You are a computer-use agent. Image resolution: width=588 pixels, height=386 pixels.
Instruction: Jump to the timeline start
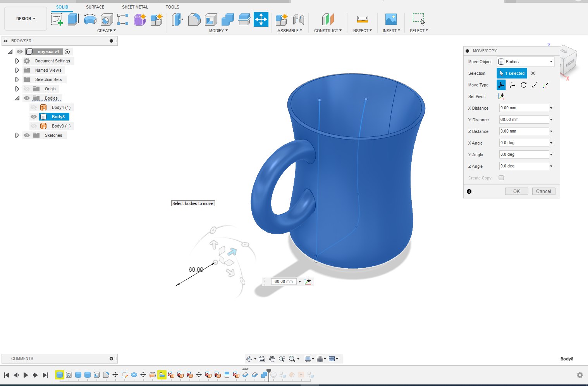pos(7,375)
